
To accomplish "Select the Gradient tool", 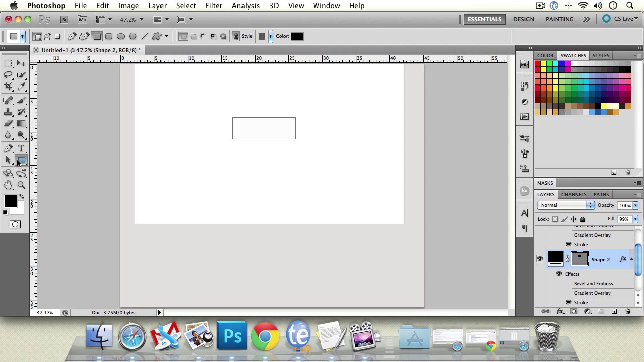I will click(x=21, y=123).
